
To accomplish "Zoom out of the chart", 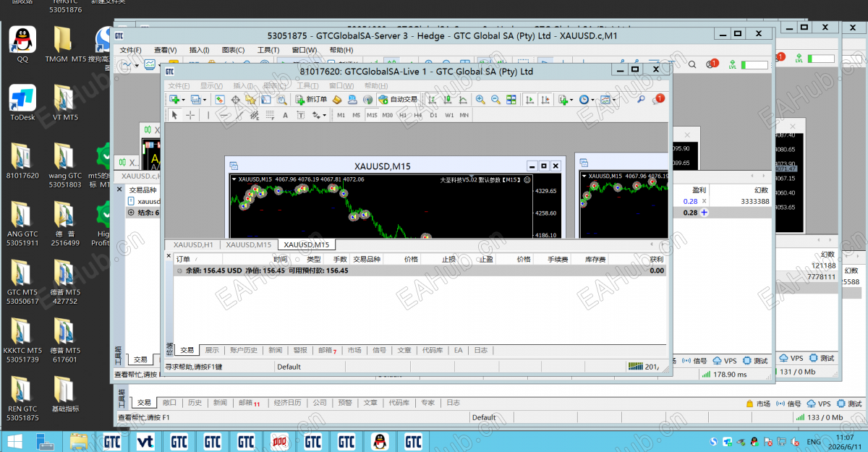I will click(x=495, y=99).
